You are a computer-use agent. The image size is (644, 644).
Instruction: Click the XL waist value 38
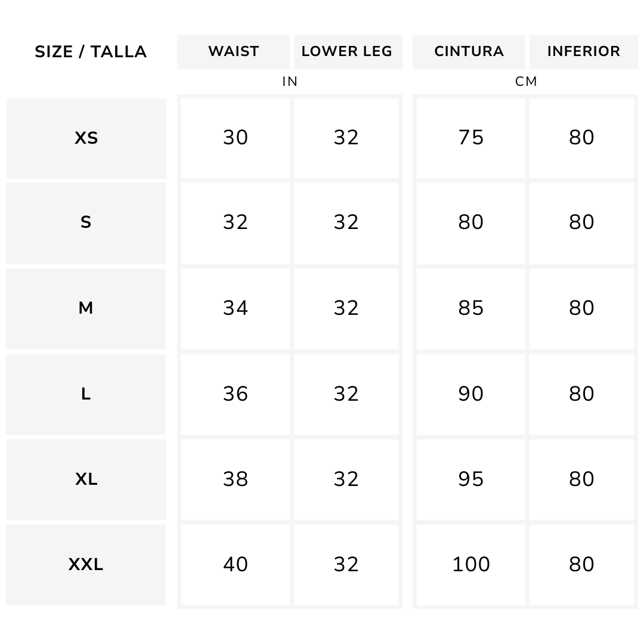tap(236, 479)
